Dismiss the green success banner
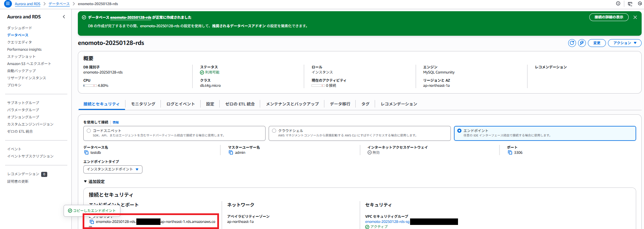Viewport: 644px width, 229px height. point(635,17)
